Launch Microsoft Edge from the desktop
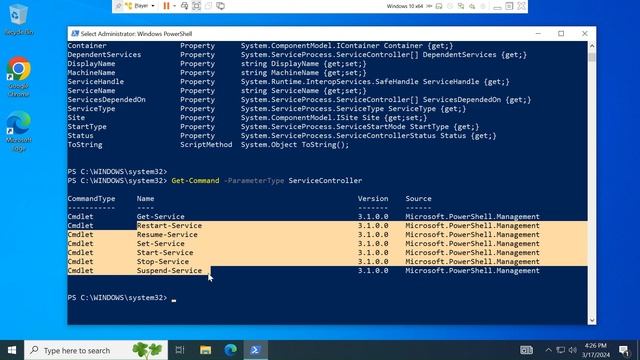 click(18, 131)
